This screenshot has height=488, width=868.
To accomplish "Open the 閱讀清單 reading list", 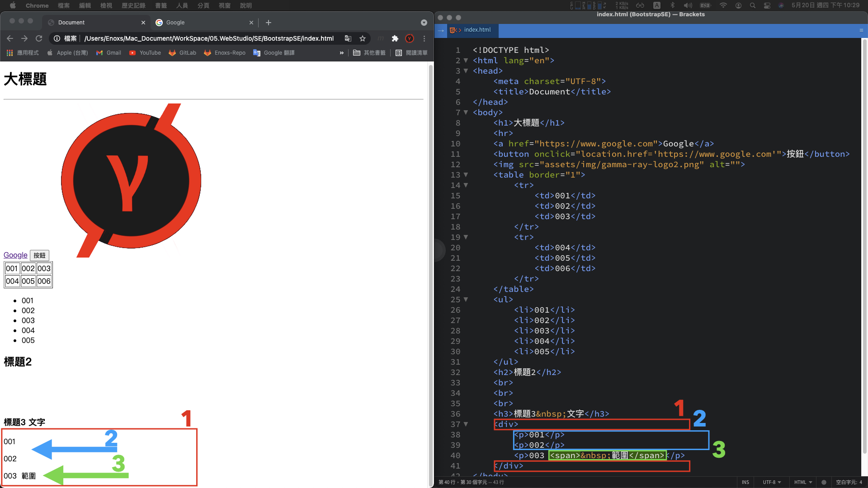I will click(x=411, y=53).
